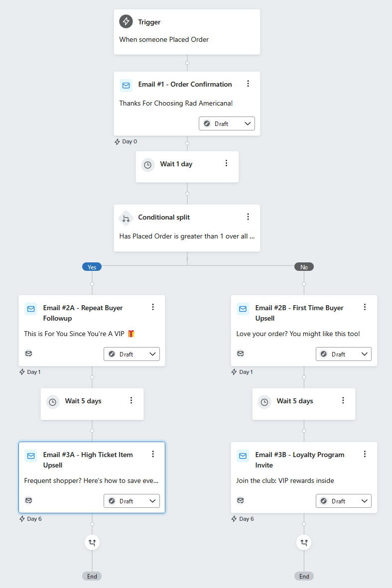Open options menu on Email #3B Loyalty Program

pyautogui.click(x=365, y=454)
